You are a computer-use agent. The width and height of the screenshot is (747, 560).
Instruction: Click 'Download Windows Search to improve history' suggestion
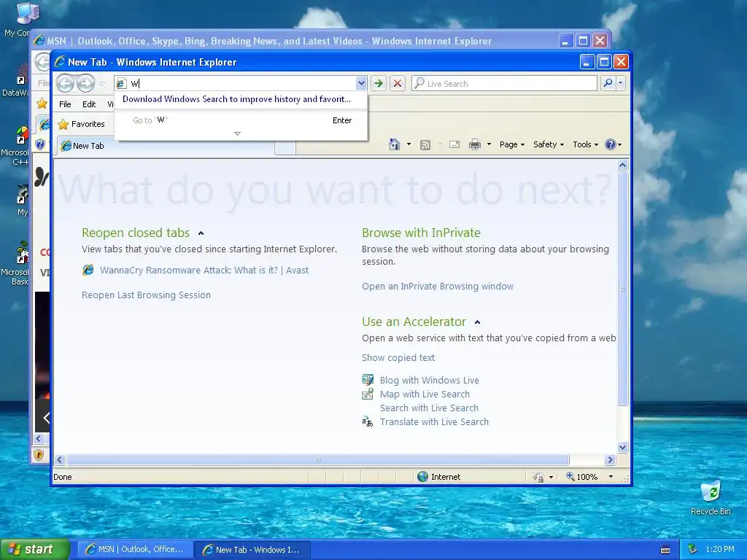tap(237, 99)
